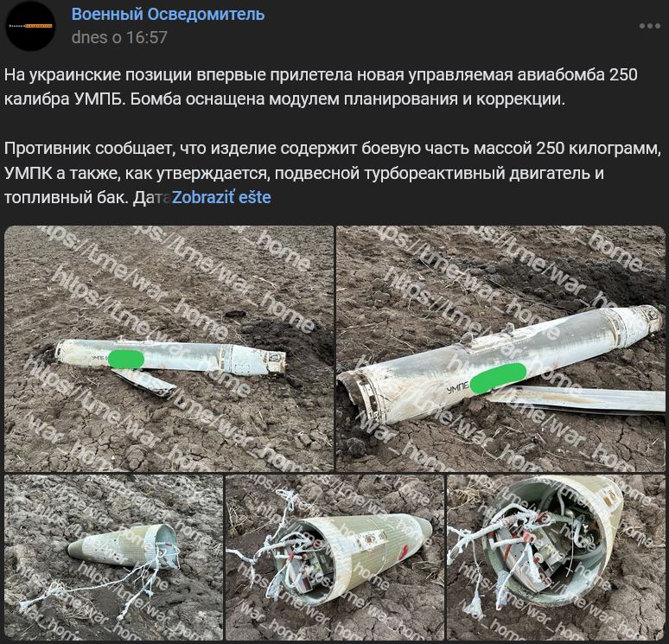Click the first paragraph of the post text
The height and width of the screenshot is (644, 669).
pyautogui.click(x=321, y=86)
